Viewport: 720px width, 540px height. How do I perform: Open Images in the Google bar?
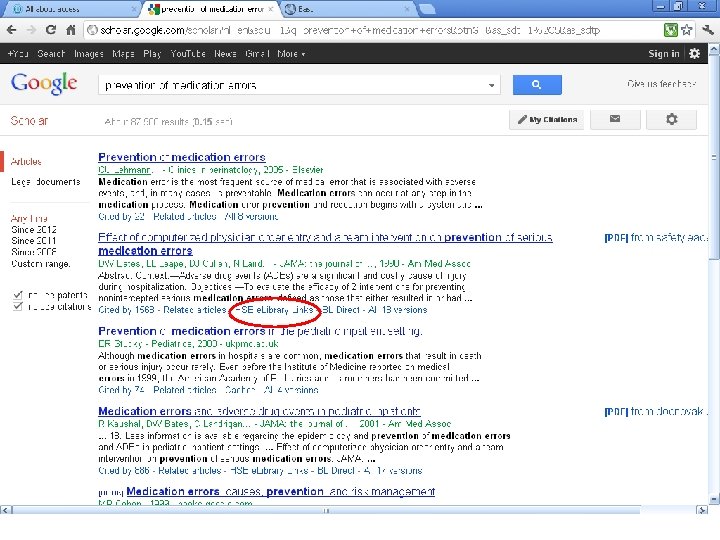(x=89, y=54)
